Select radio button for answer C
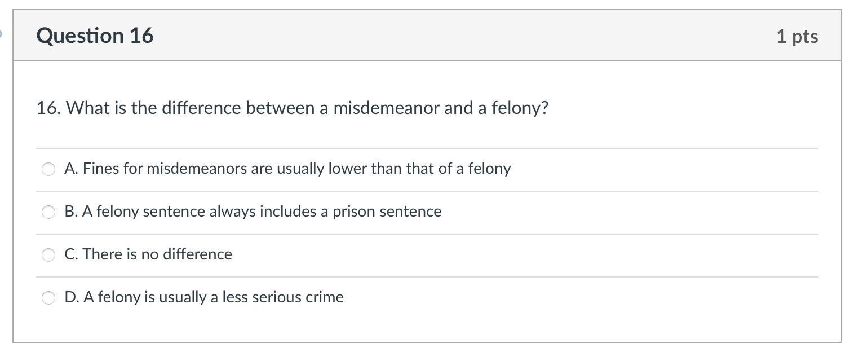 pos(48,255)
